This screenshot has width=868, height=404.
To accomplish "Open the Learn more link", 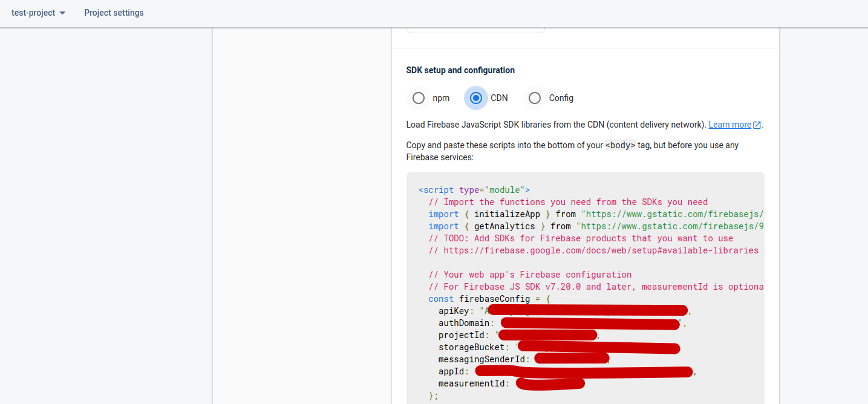I will coord(729,125).
